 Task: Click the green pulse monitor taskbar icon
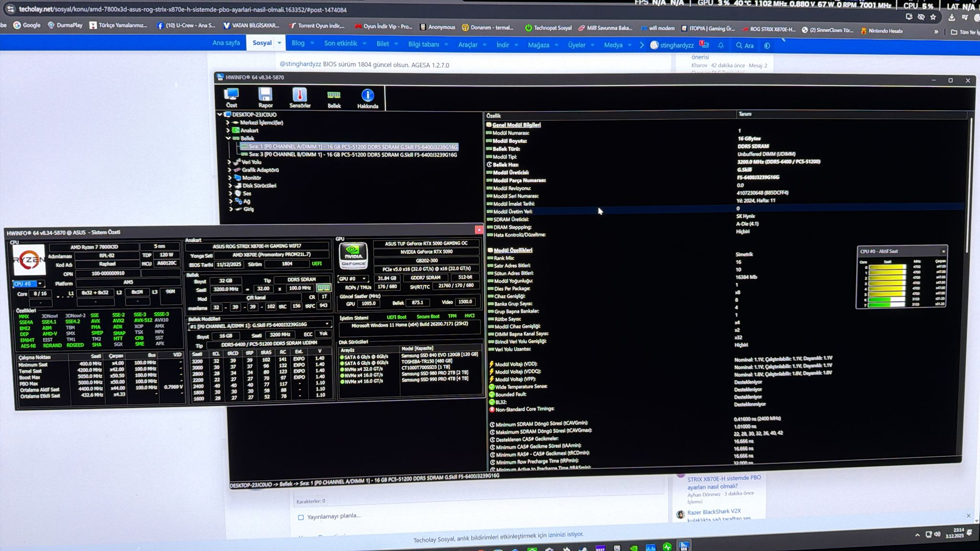coord(667,547)
